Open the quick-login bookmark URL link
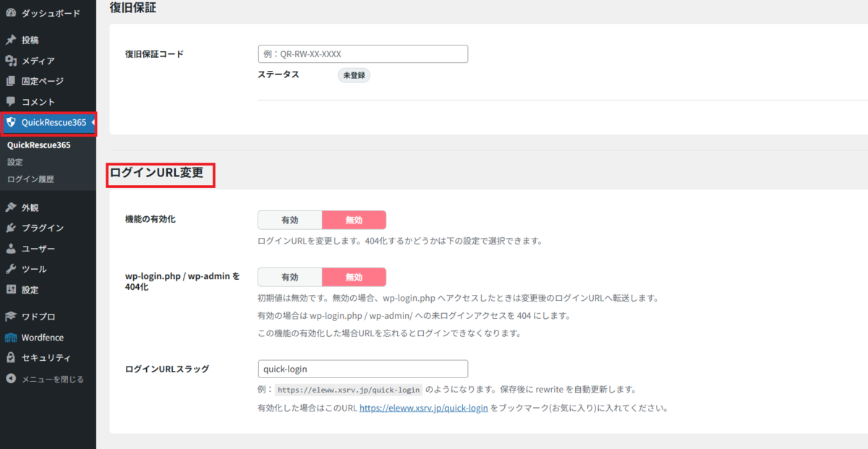Screen dimensions: 868x449 (423, 408)
